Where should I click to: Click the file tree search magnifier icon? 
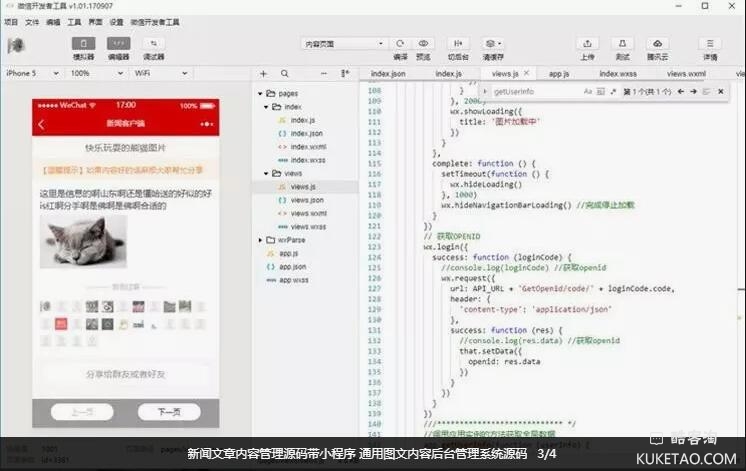pyautogui.click(x=285, y=74)
